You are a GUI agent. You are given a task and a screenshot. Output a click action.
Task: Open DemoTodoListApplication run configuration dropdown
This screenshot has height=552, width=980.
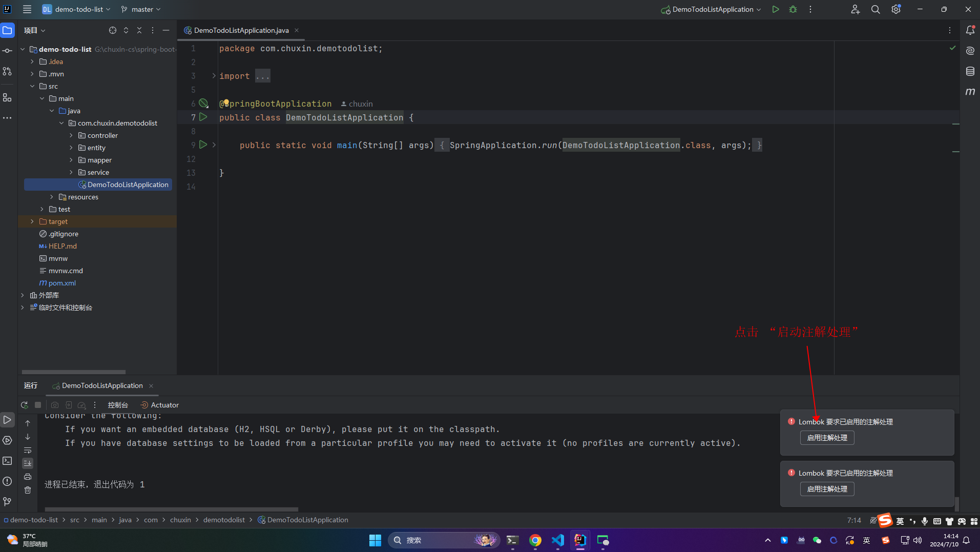711,9
